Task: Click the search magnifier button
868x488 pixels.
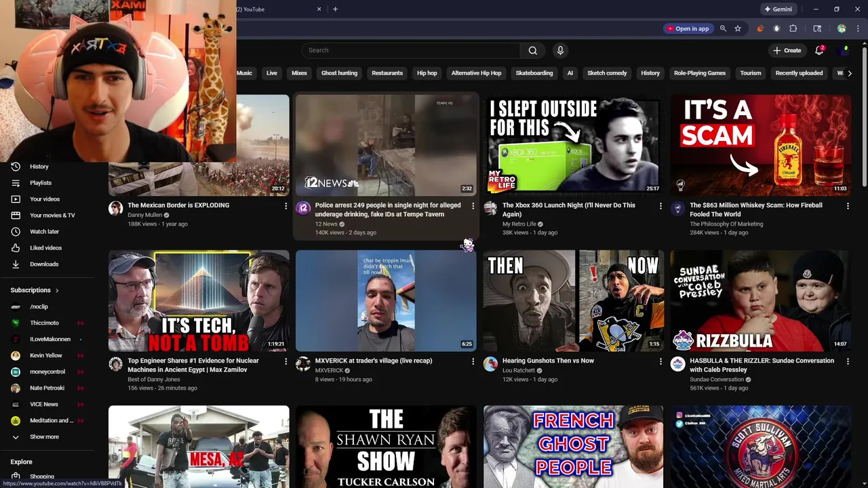Action: coord(533,50)
